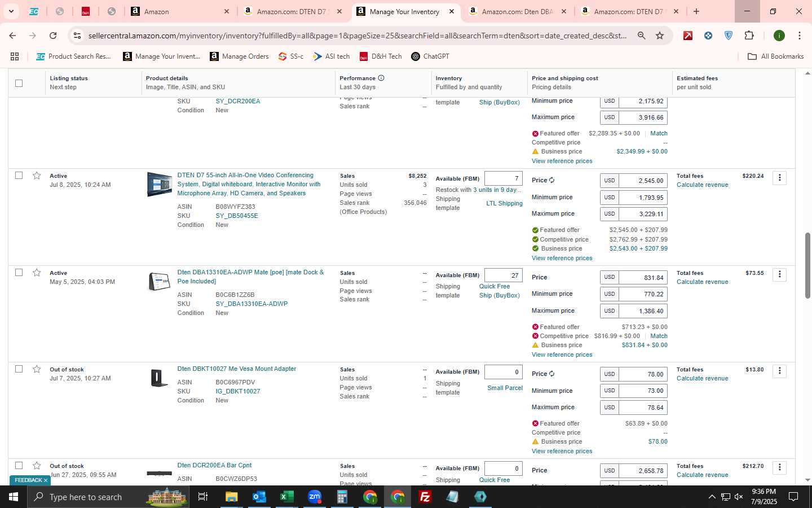The height and width of the screenshot is (508, 812).
Task: View reference prices for DBKT10027 listing
Action: coord(562,451)
